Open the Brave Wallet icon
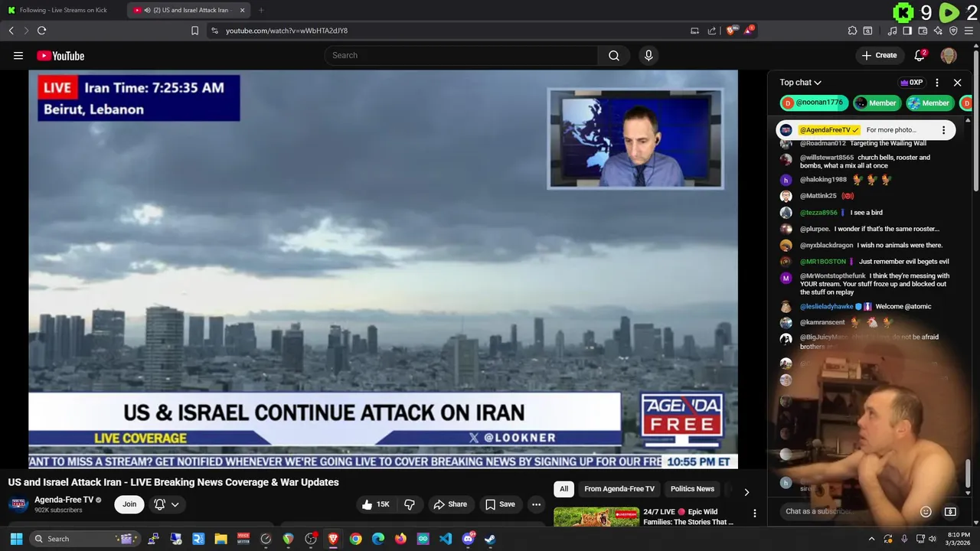The width and height of the screenshot is (980, 551). (923, 31)
